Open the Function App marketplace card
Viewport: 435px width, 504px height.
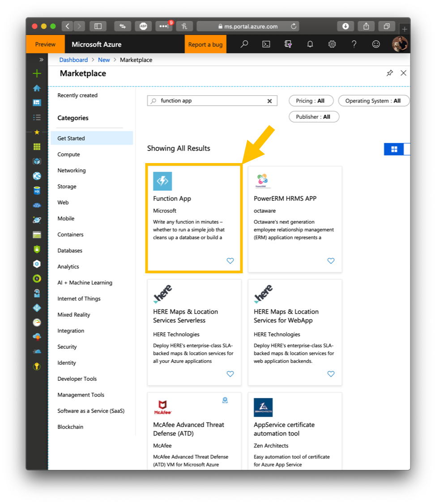pyautogui.click(x=194, y=219)
